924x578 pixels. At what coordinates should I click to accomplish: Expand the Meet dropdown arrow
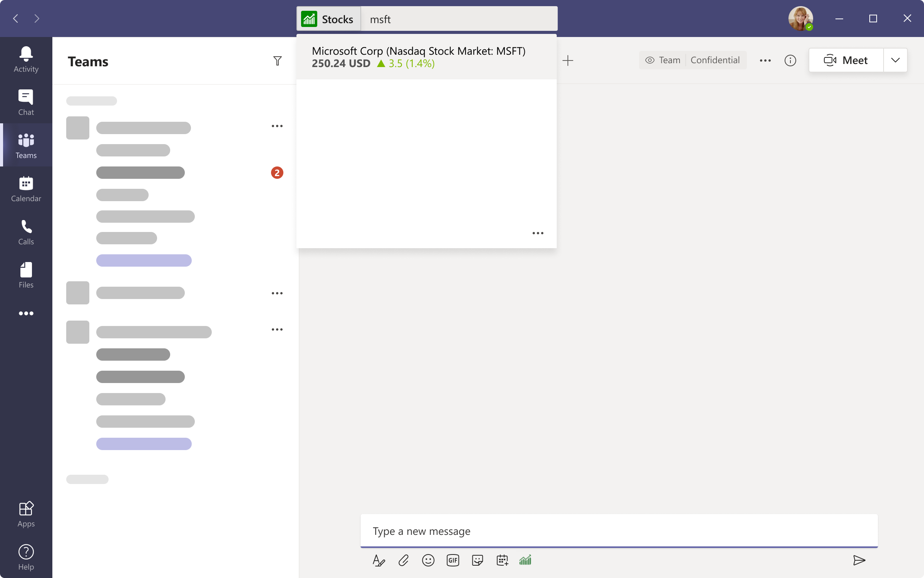coord(895,60)
